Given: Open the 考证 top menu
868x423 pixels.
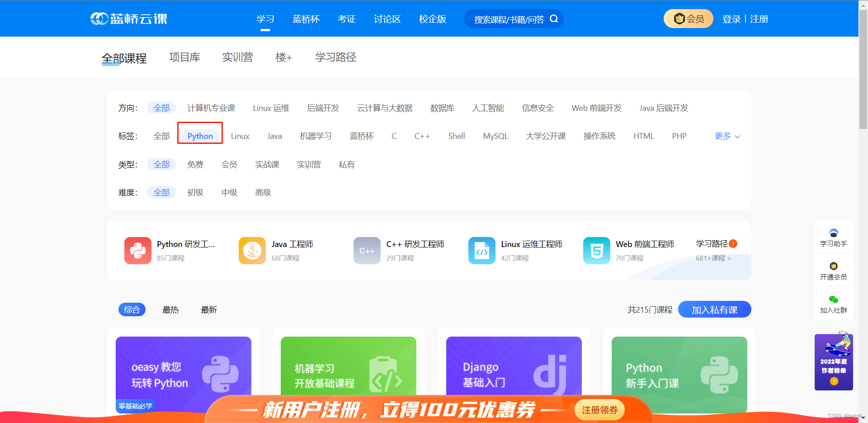Looking at the screenshot, I should (347, 19).
